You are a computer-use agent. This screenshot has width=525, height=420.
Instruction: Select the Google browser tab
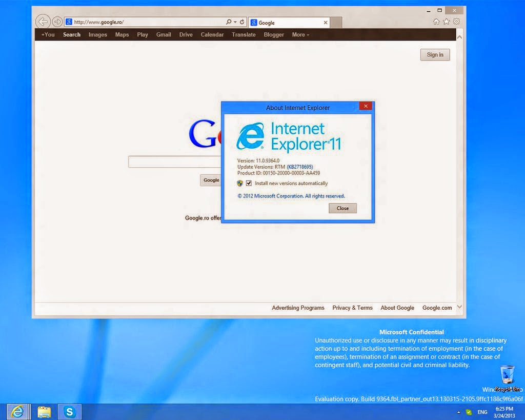point(289,23)
